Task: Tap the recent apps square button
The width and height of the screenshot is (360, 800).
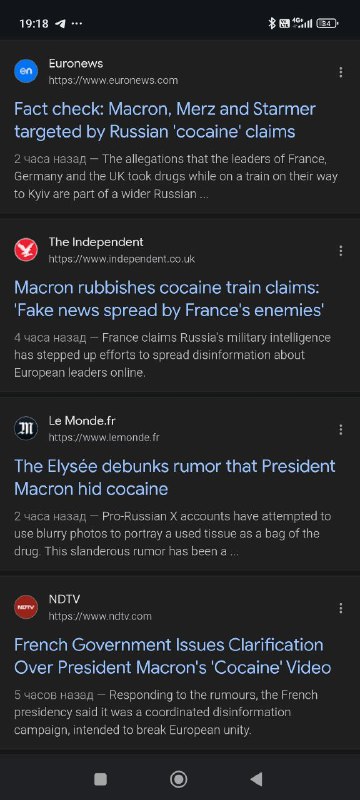Action: coord(100,779)
